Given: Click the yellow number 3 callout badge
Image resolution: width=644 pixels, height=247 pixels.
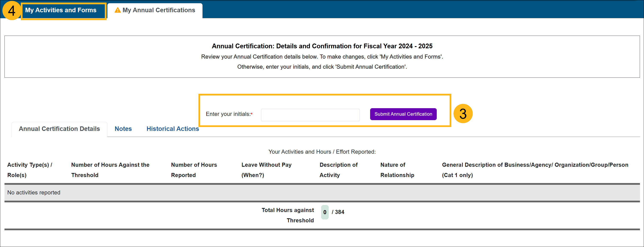Looking at the screenshot, I should coord(463,114).
